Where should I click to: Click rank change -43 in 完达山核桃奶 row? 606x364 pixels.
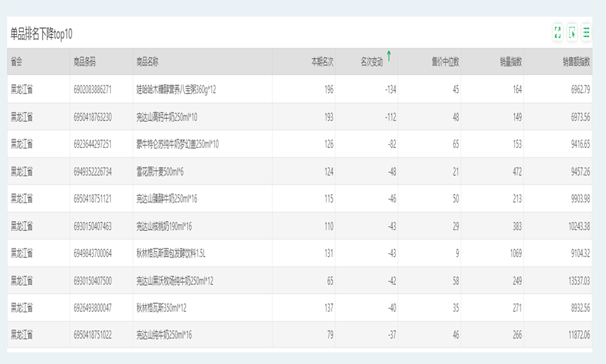392,226
